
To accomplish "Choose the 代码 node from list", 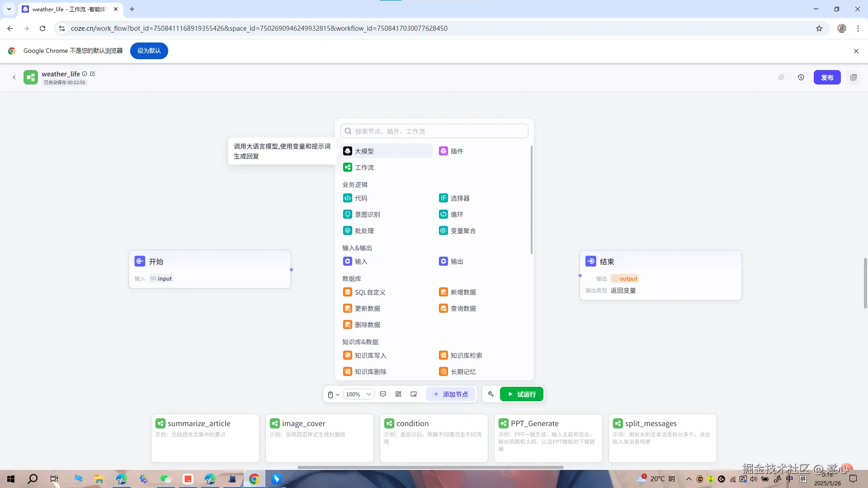I will tap(361, 198).
